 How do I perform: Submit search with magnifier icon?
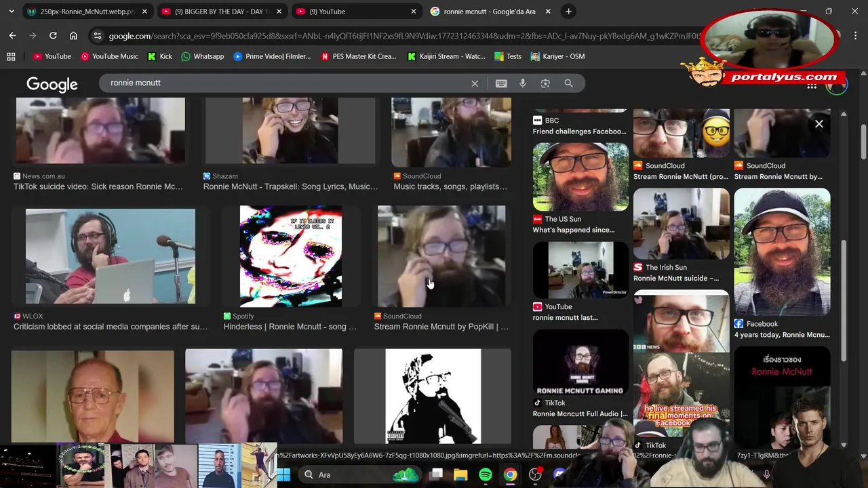pos(568,83)
